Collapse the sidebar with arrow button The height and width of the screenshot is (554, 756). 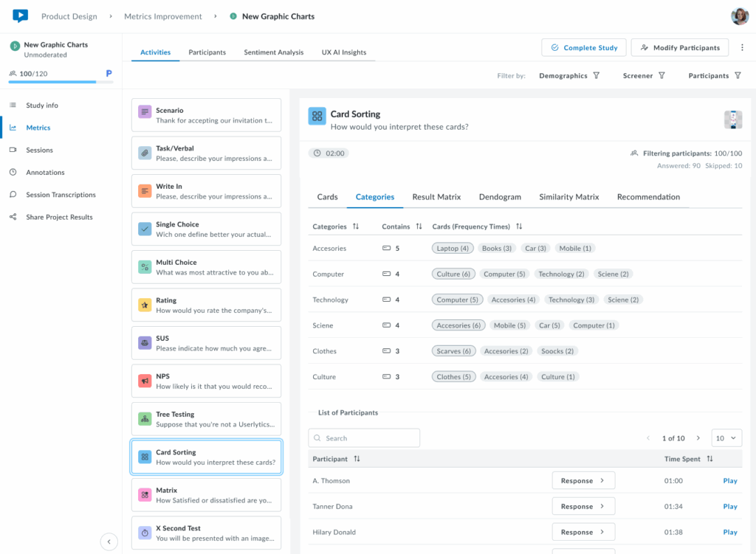point(109,542)
